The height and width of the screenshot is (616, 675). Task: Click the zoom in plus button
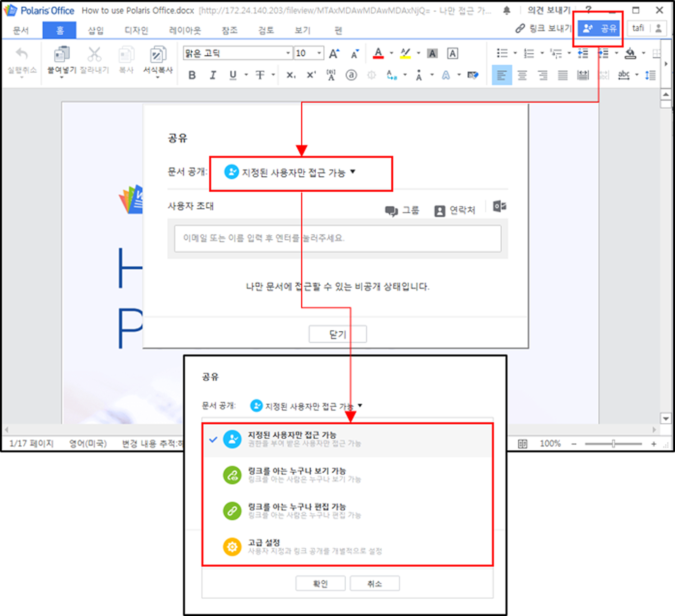(654, 444)
